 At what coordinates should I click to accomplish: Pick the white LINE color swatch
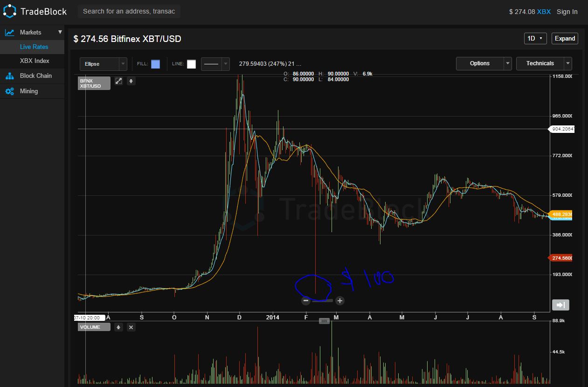click(x=191, y=64)
